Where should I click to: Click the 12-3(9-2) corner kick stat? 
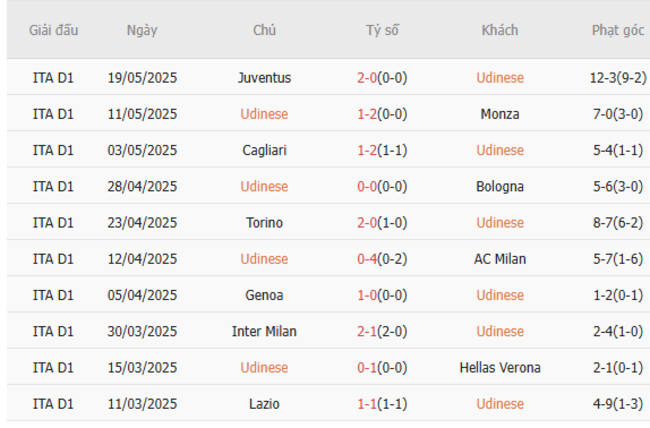(x=618, y=78)
